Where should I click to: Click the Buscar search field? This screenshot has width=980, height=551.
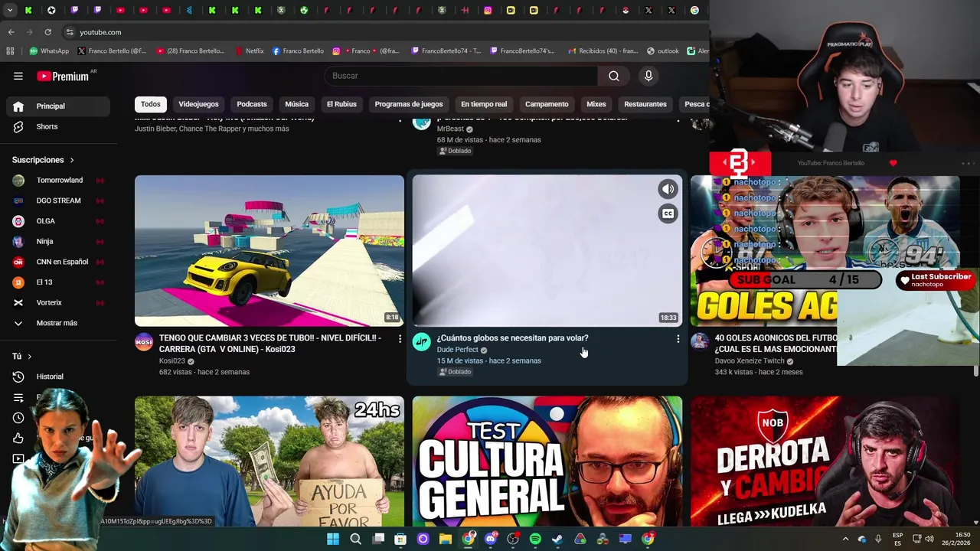(x=461, y=76)
